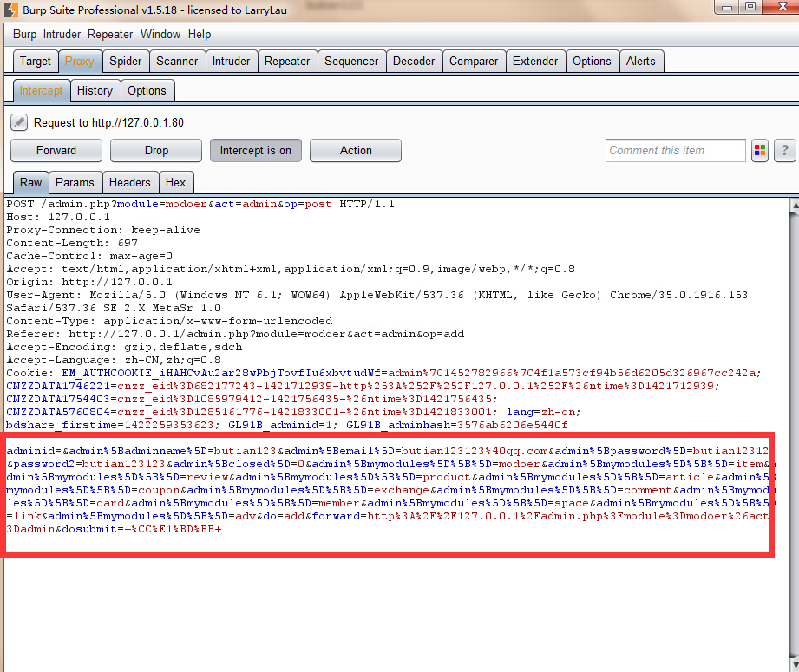799x672 pixels.
Task: Open the Scanner tab
Action: [177, 62]
